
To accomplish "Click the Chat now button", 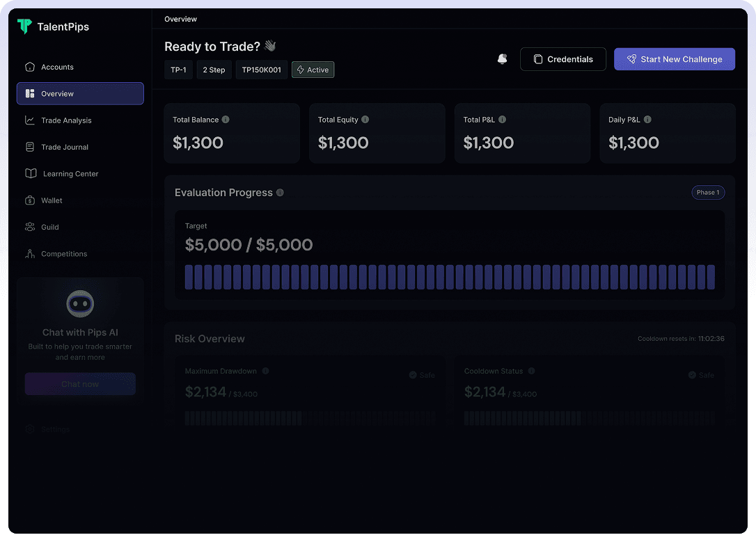I will tap(80, 384).
